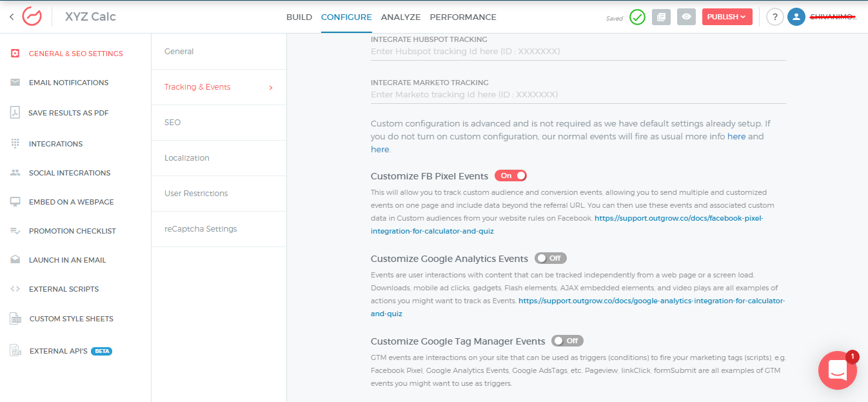Click the Outgrow logo icon
This screenshot has width=868, height=402.
(32, 17)
